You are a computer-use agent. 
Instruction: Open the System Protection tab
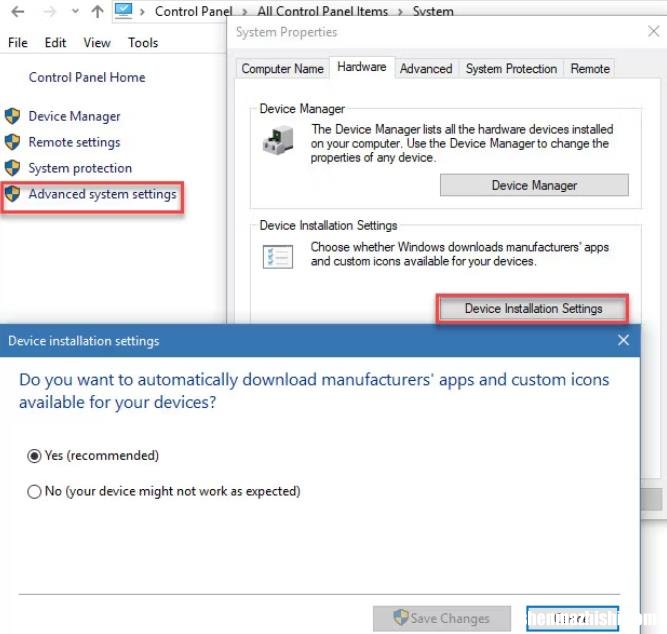tap(511, 69)
